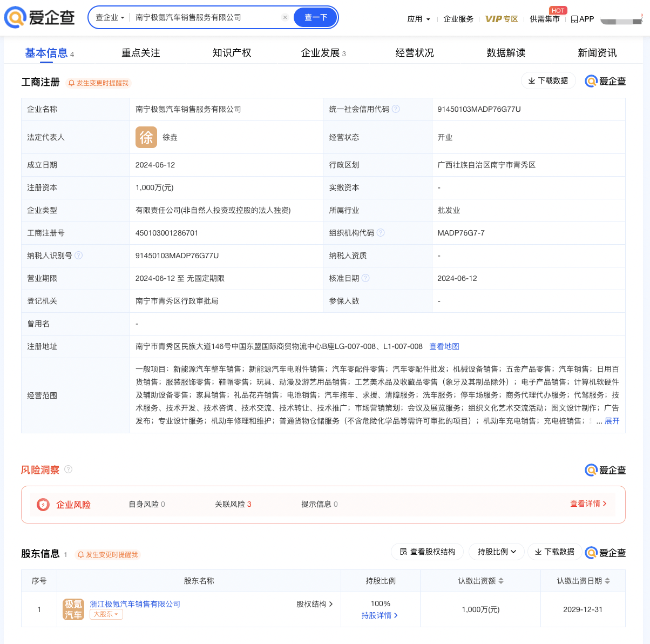Screen dimensions: 650x644
Task: Click the bell 发生变更时提醒我 next to 股东信息
Action: tap(108, 555)
